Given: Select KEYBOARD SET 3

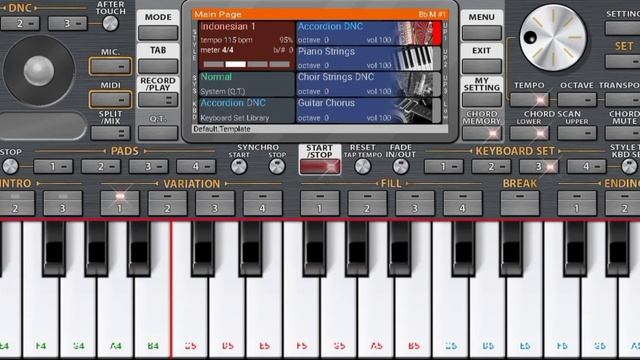Looking at the screenshot, I should [538, 167].
